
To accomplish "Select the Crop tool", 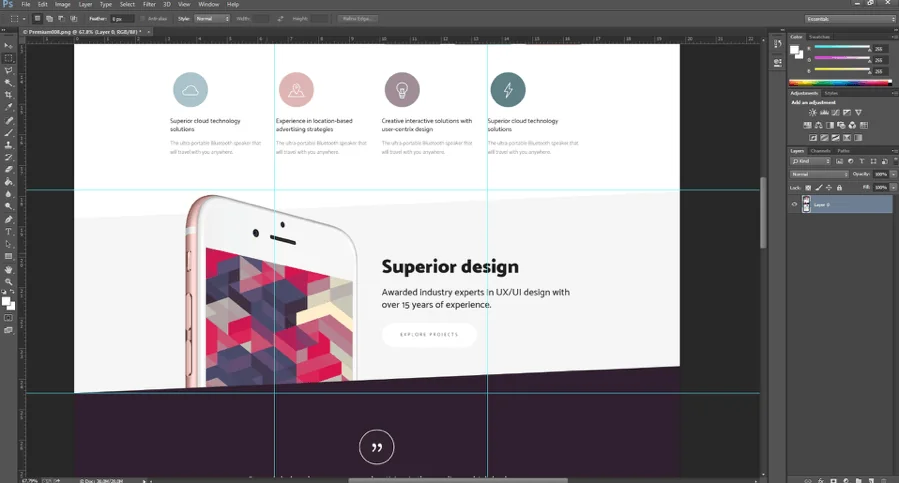I will [x=9, y=95].
